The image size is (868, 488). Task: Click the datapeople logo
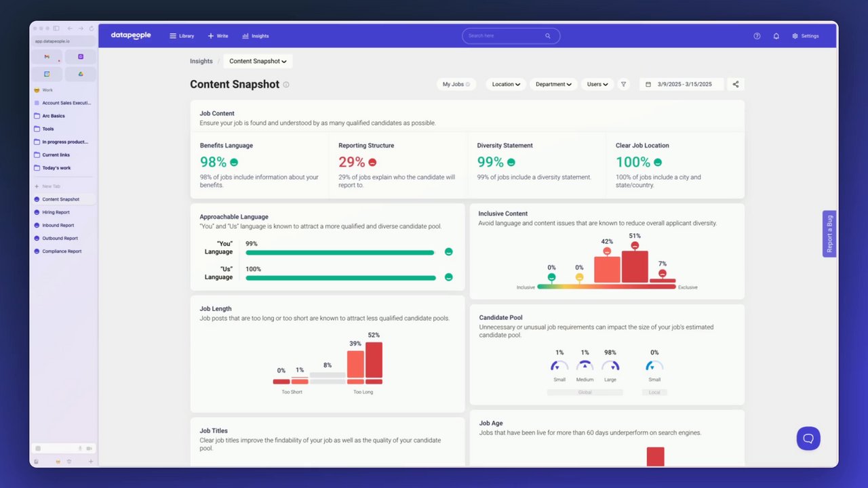click(x=131, y=35)
